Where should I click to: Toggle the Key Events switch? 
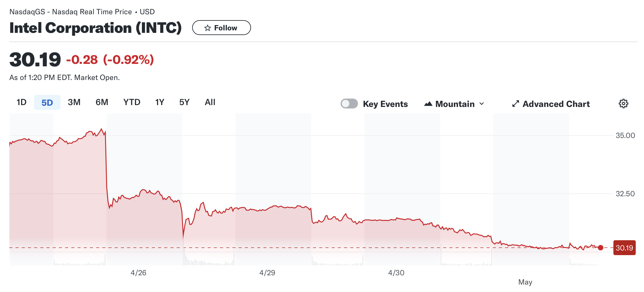(349, 104)
